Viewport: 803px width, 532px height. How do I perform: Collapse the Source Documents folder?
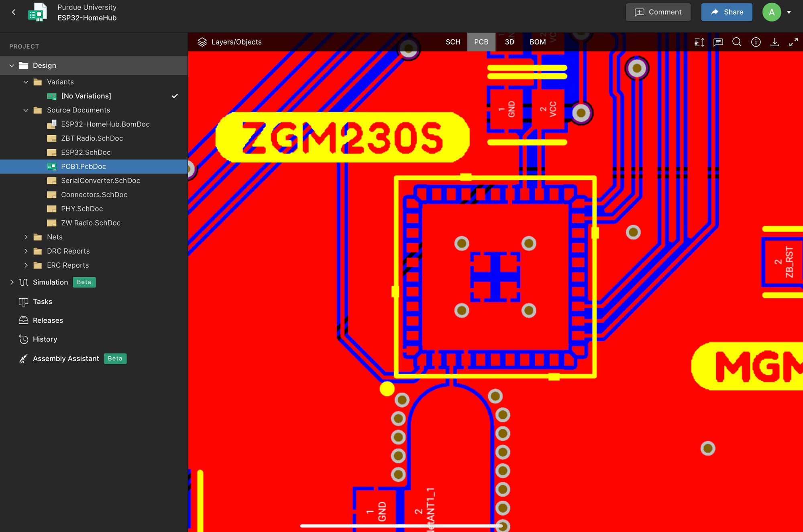pyautogui.click(x=26, y=110)
